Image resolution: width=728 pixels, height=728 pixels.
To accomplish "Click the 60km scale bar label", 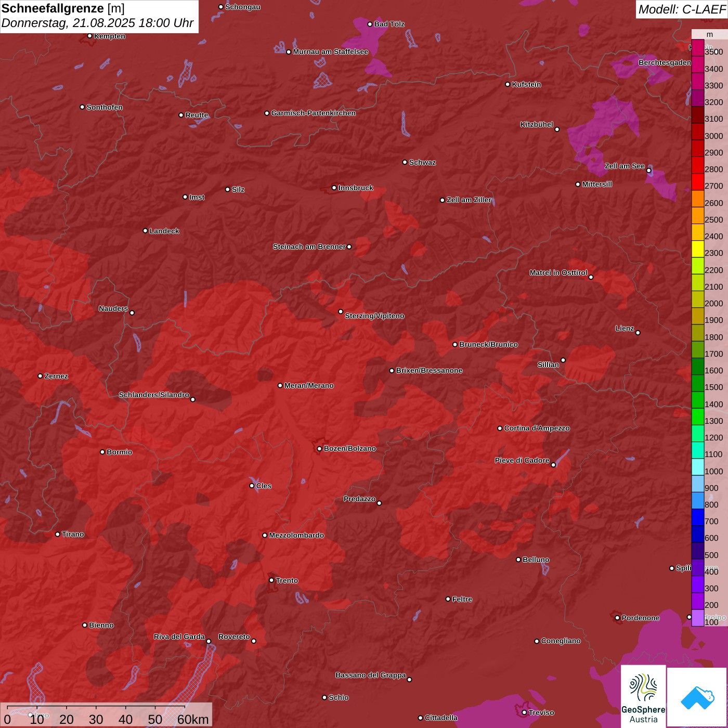I will coord(193,719).
